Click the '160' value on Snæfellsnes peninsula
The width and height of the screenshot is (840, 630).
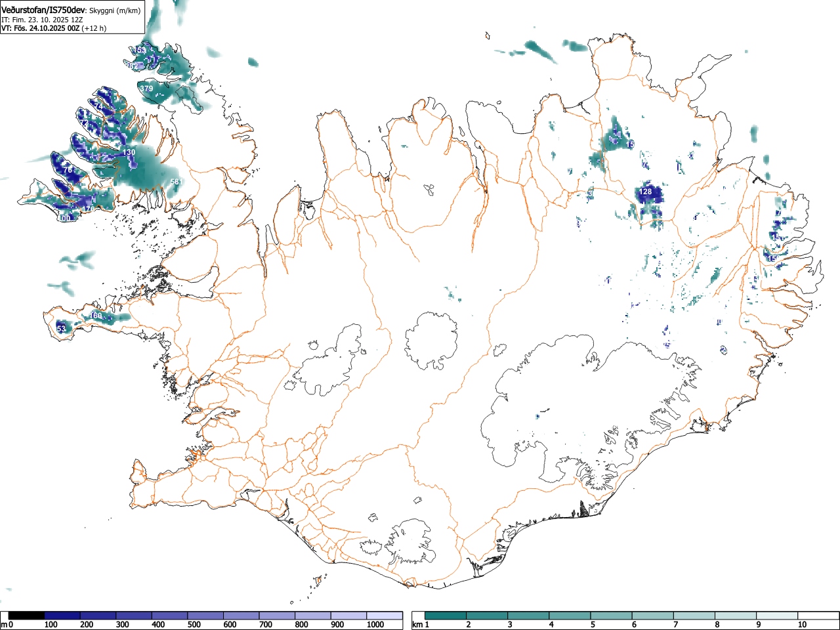tap(96, 316)
